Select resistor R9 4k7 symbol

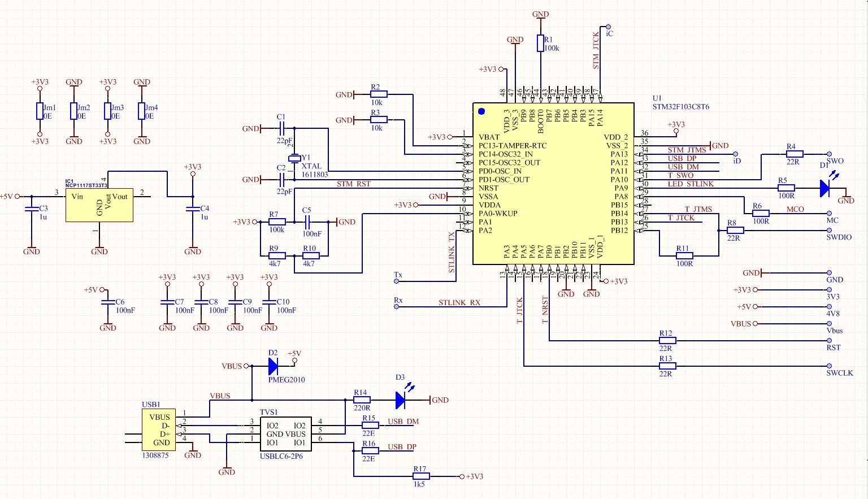coord(277,255)
